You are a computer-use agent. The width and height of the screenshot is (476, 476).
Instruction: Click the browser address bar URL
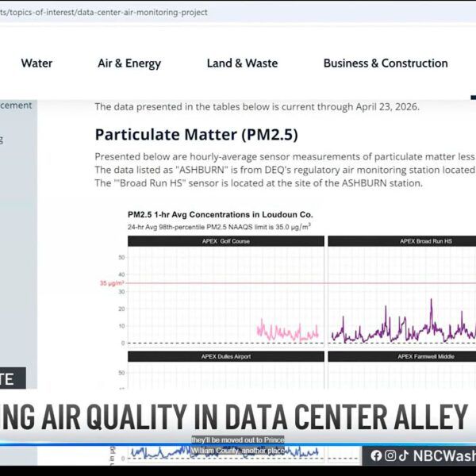104,13
